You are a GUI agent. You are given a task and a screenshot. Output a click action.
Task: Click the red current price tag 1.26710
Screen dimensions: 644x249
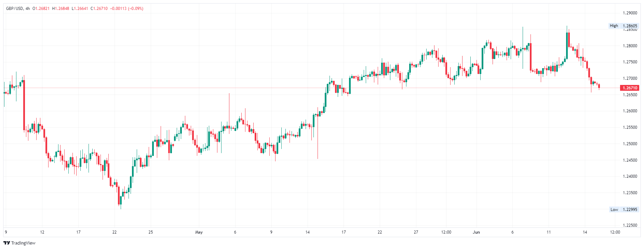click(630, 88)
